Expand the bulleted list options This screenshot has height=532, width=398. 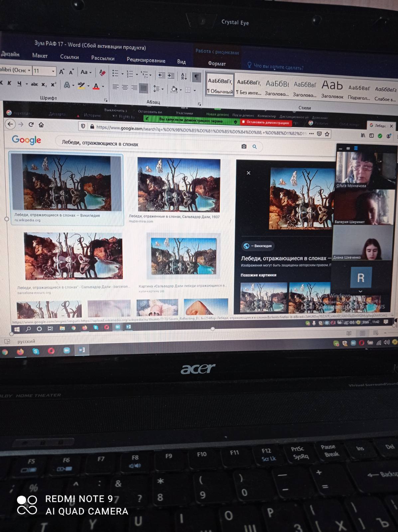click(122, 74)
